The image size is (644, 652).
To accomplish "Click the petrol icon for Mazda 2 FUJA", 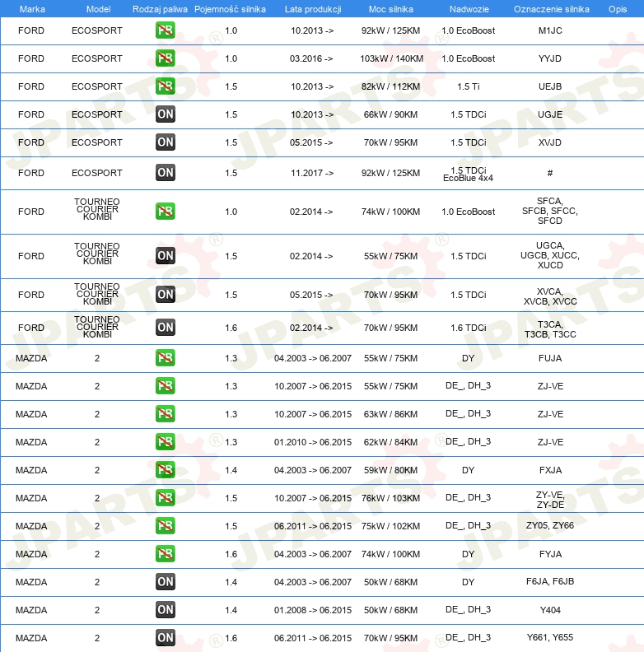I will tap(166, 358).
